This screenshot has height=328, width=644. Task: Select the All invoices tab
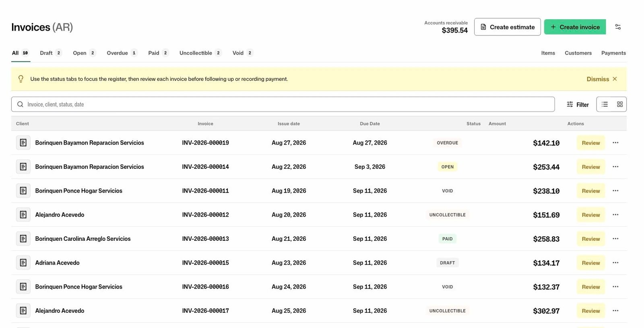(x=21, y=53)
